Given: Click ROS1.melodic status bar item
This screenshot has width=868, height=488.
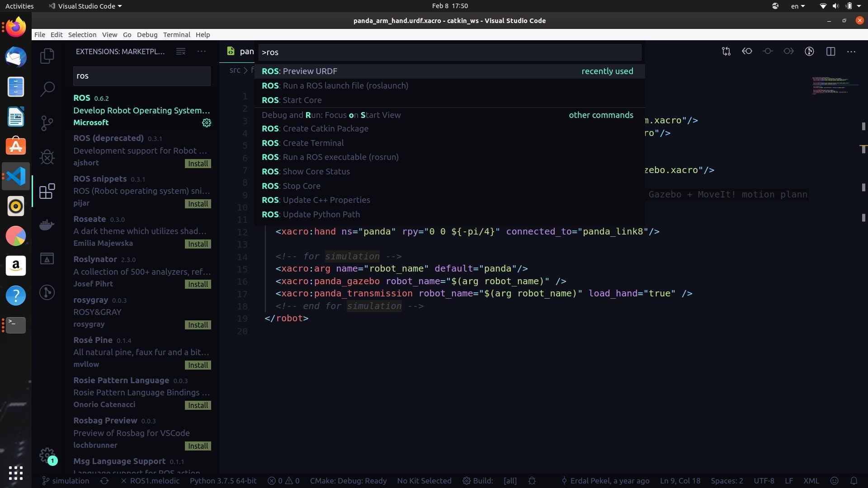Looking at the screenshot, I should click(x=151, y=481).
